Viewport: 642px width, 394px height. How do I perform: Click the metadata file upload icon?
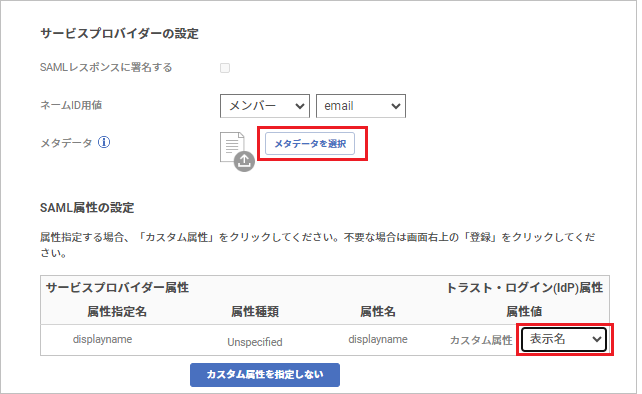[237, 152]
